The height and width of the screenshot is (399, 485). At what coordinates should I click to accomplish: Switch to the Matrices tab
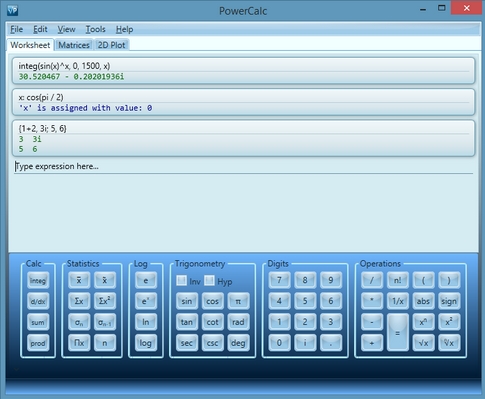click(x=74, y=45)
